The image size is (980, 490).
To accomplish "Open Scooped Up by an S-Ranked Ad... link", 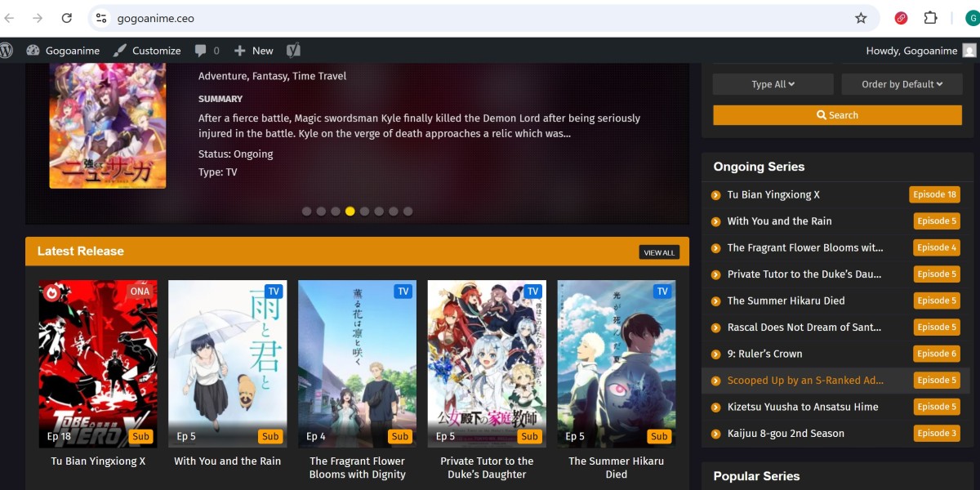I will [806, 381].
